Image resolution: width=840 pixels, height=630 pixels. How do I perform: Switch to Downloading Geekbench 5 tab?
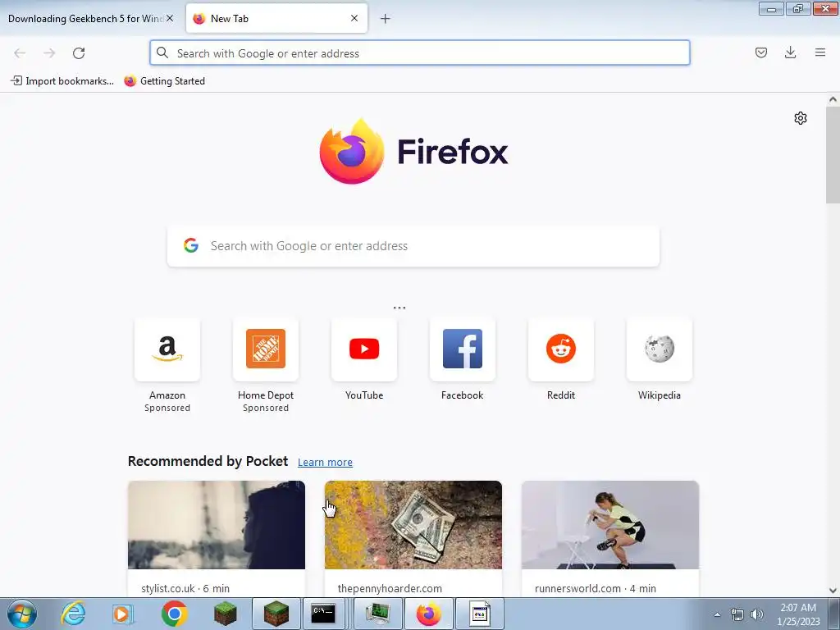pyautogui.click(x=85, y=19)
